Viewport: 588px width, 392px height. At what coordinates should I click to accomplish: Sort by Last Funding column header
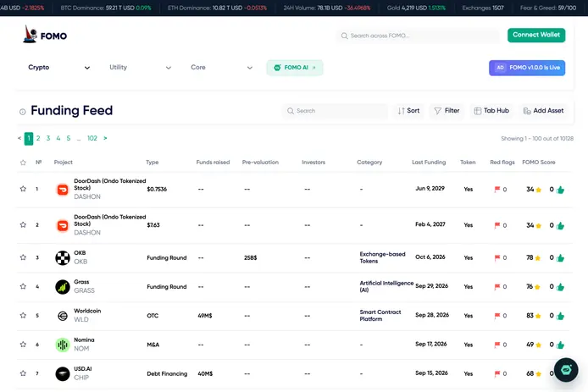click(429, 163)
